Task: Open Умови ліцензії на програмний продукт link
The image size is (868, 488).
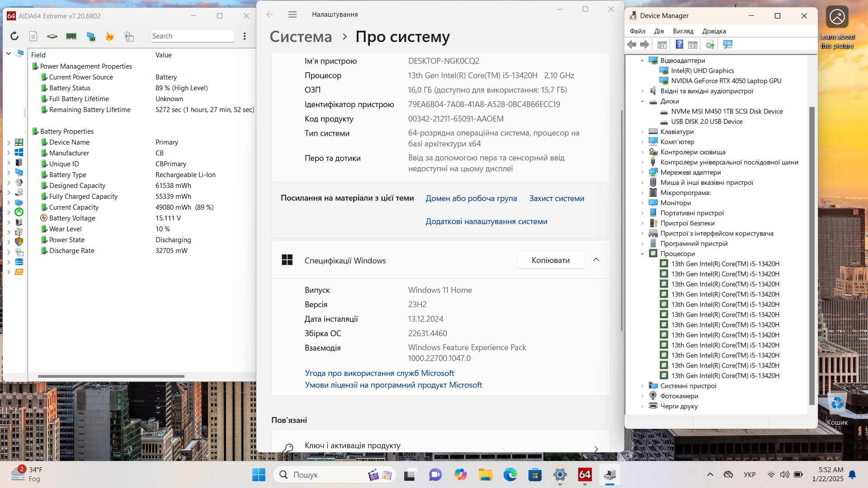Action: (x=393, y=385)
